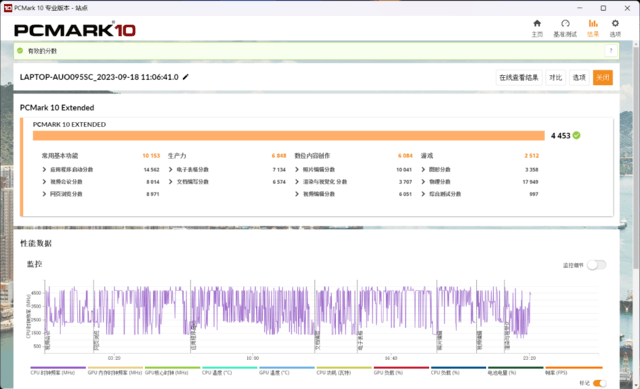
Task: Click the 23:20 time label on chart axis
Action: [529, 358]
